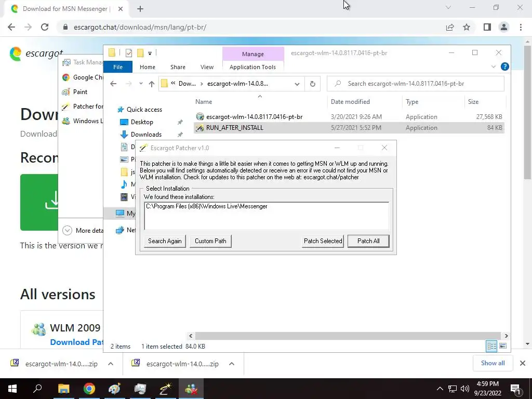The height and width of the screenshot is (399, 532).
Task: Open the Home ribbon tab
Action: tap(147, 67)
